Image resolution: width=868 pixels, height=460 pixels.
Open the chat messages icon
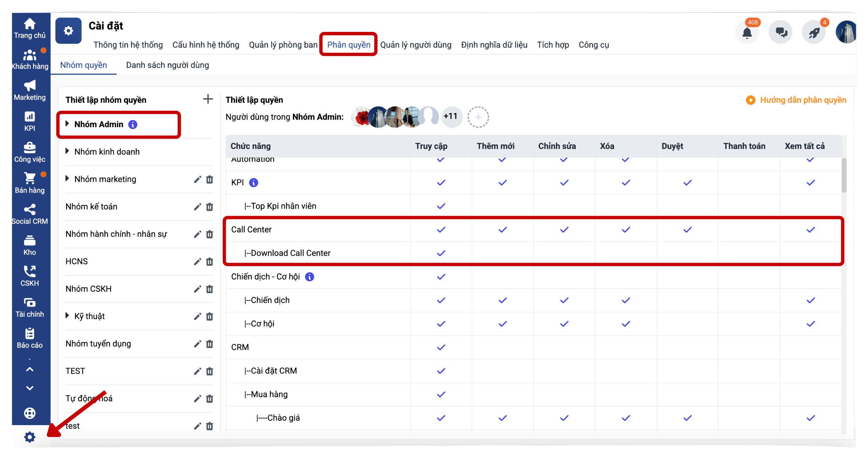[x=781, y=33]
